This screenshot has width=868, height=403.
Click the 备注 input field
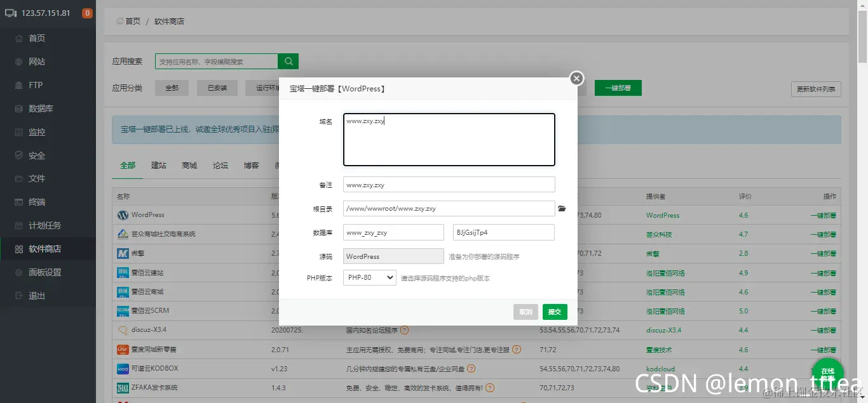tap(449, 185)
